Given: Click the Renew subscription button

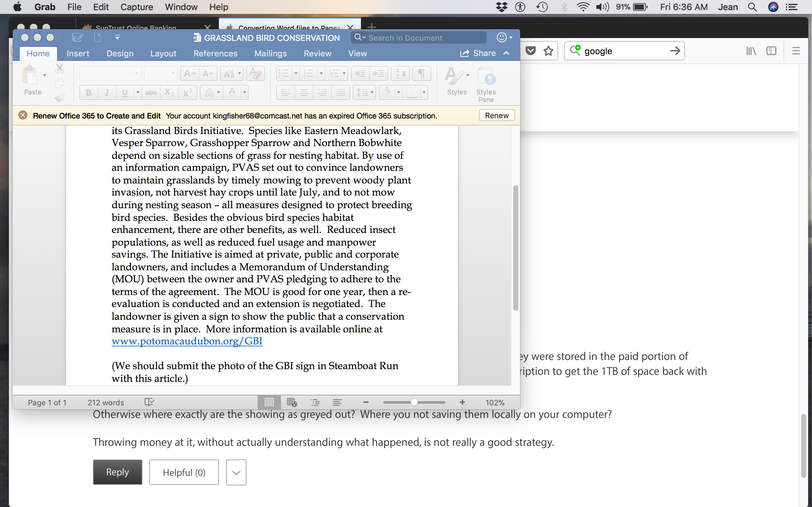Looking at the screenshot, I should [x=496, y=115].
